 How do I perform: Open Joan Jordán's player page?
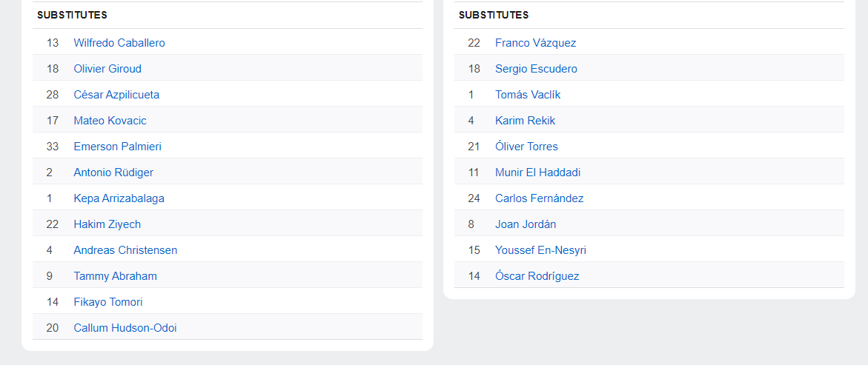(x=526, y=224)
